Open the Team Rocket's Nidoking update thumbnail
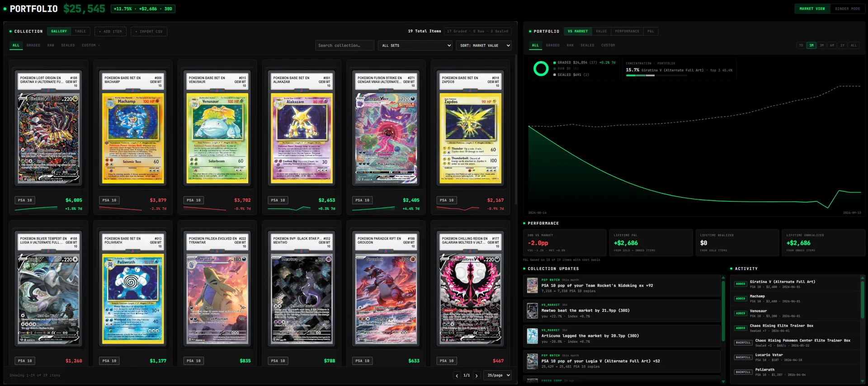 (x=533, y=286)
